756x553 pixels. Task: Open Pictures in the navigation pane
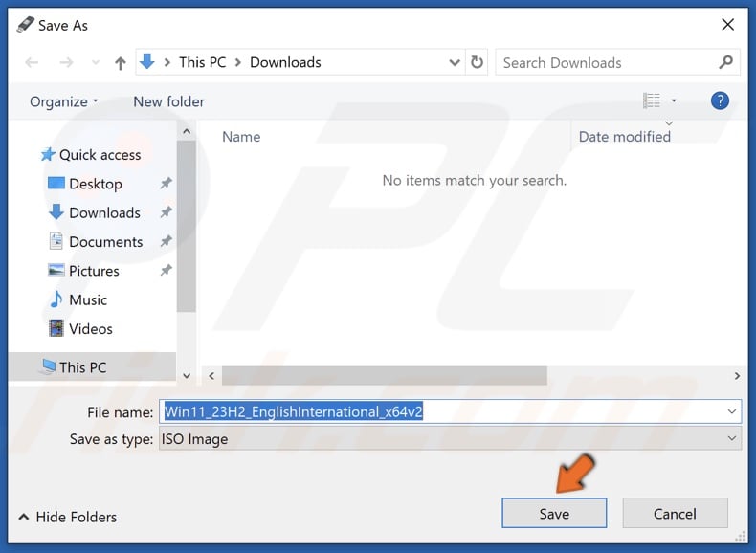pyautogui.click(x=94, y=271)
